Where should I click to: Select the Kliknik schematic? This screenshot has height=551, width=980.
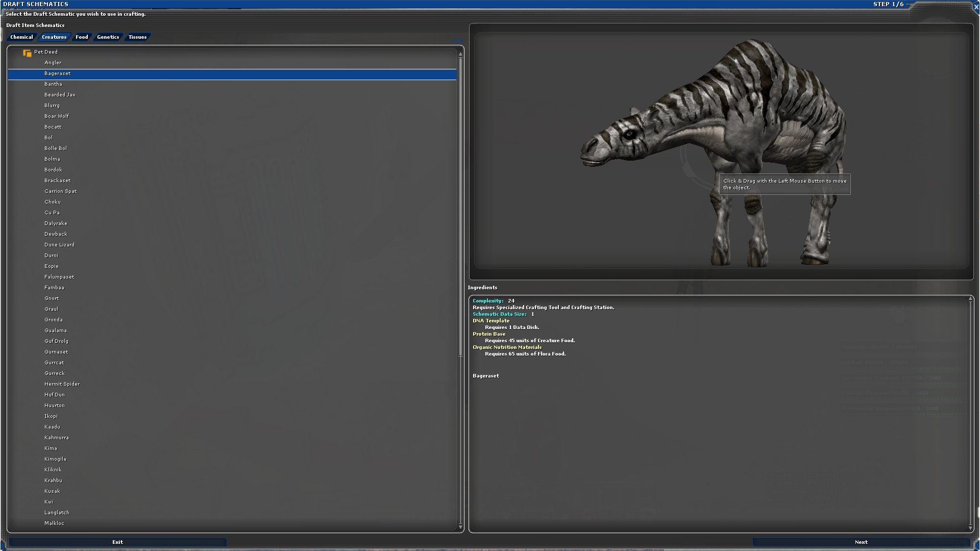[53, 470]
